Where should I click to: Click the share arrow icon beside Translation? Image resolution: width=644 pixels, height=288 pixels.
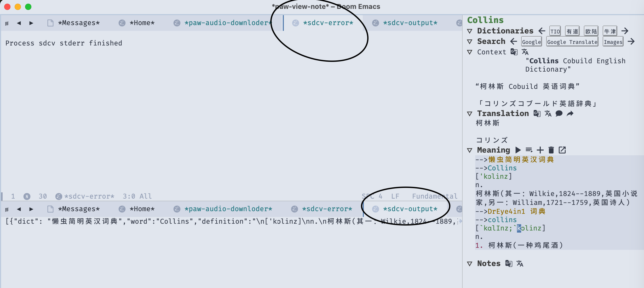570,113
